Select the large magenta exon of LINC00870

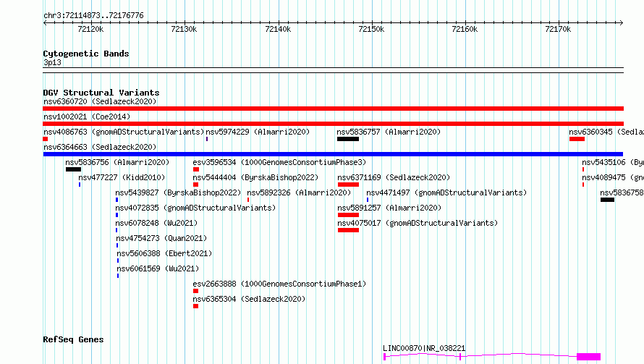[x=588, y=357]
